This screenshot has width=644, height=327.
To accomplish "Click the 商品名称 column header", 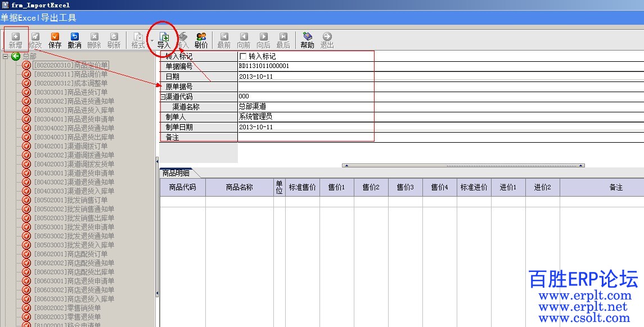I will click(x=239, y=187).
